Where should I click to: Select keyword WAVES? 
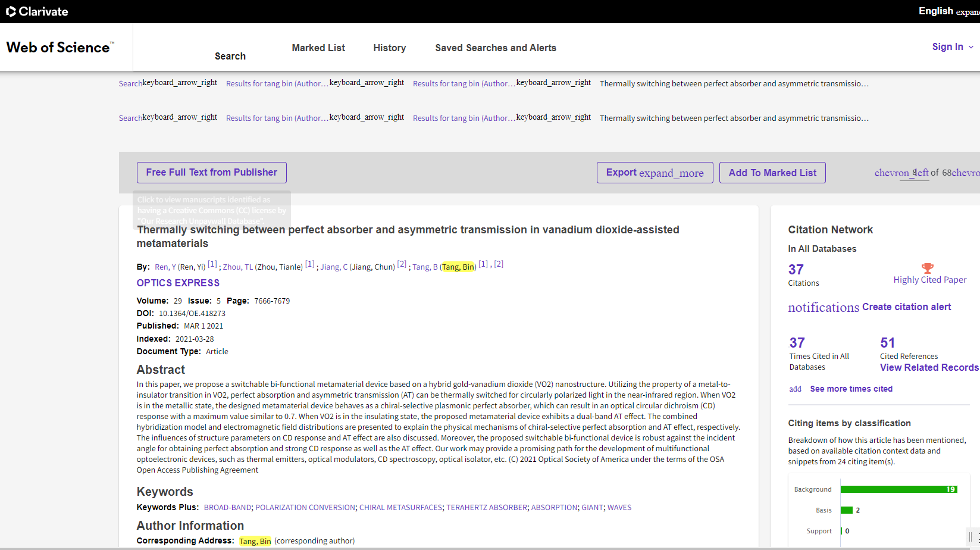click(x=619, y=508)
